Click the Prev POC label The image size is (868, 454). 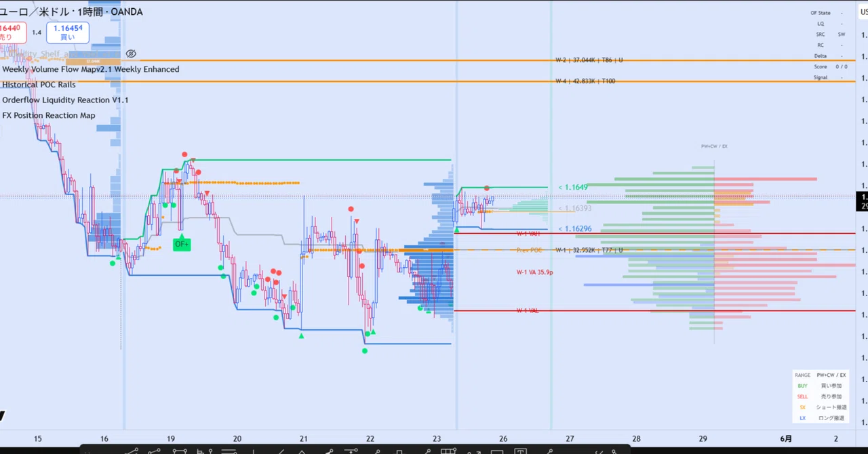pyautogui.click(x=530, y=250)
